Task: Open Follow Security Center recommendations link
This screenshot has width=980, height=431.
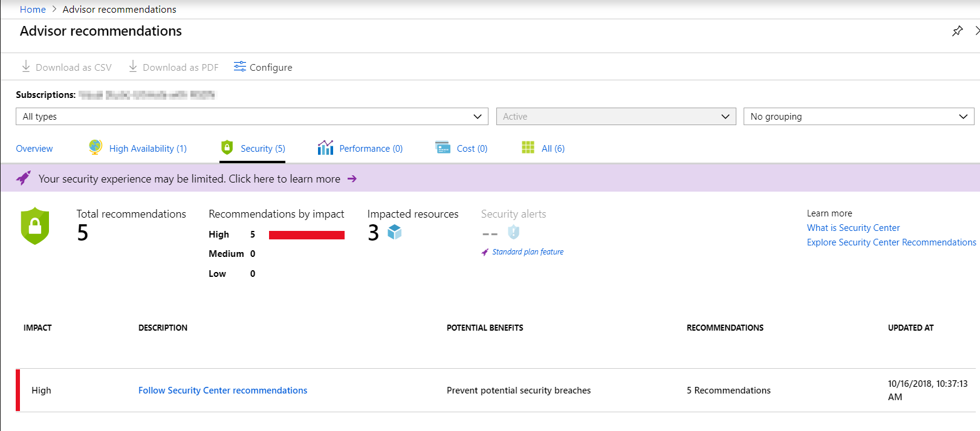Action: pos(222,390)
